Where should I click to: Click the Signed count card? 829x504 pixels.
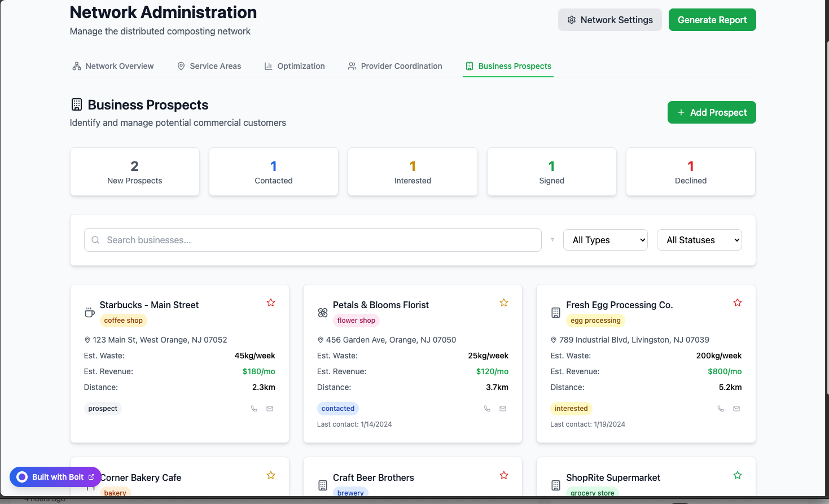[x=552, y=172]
